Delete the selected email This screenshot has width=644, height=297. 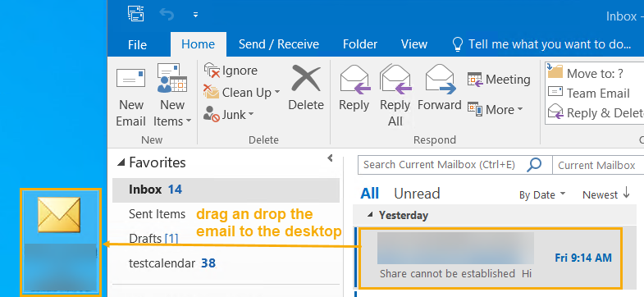click(306, 89)
